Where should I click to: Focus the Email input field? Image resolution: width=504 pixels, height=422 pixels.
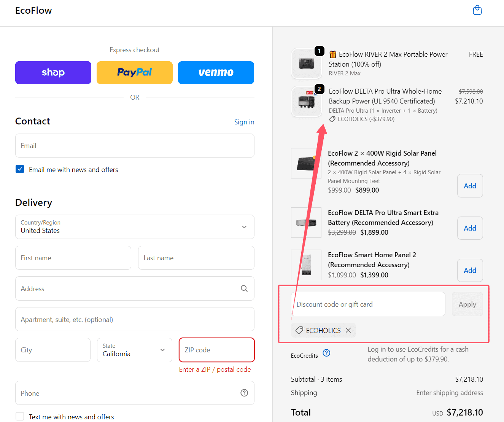(x=135, y=145)
